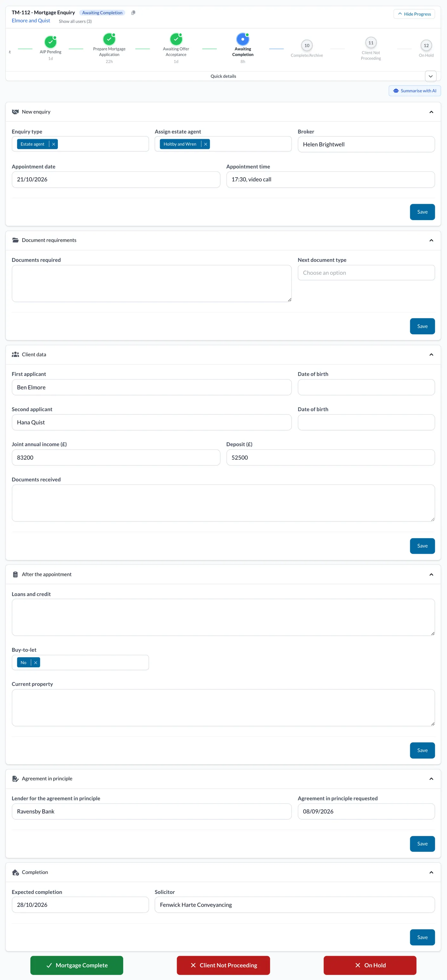Viewport: 447px width, 980px height.
Task: Collapse the New enquiry section
Action: [x=431, y=112]
